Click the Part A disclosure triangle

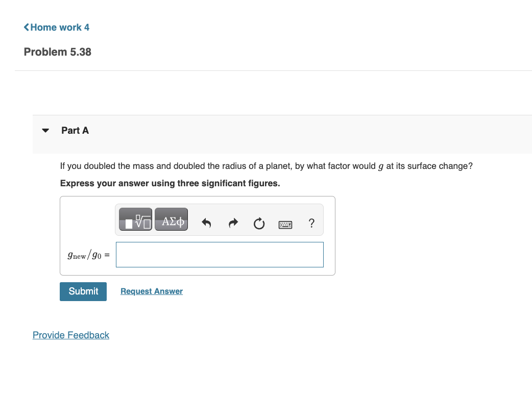[x=45, y=131]
